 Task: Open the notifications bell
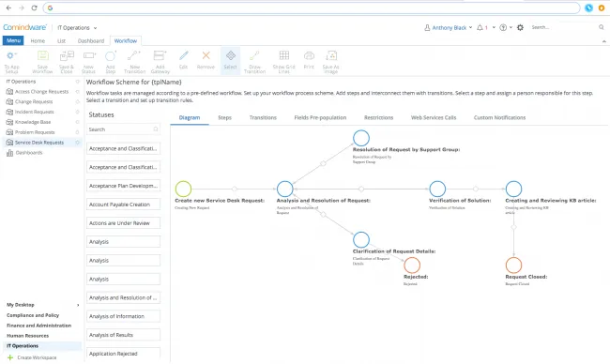(480, 27)
